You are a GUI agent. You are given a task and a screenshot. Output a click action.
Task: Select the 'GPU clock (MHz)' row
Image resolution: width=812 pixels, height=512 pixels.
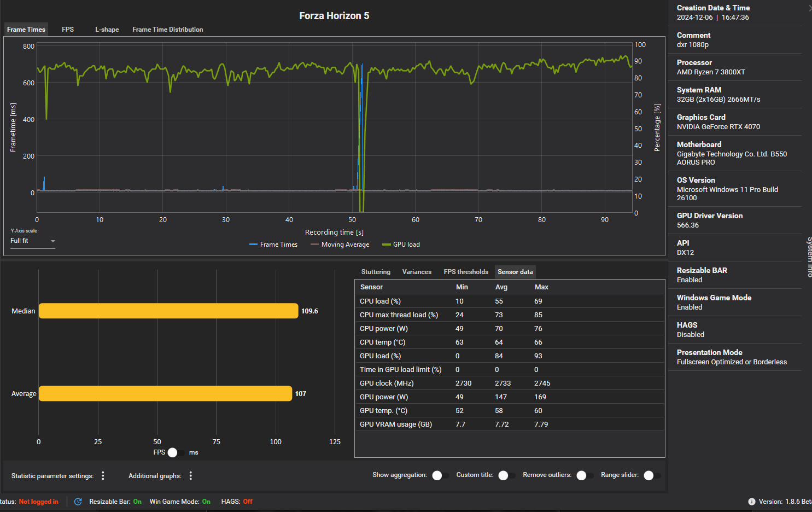click(510, 383)
